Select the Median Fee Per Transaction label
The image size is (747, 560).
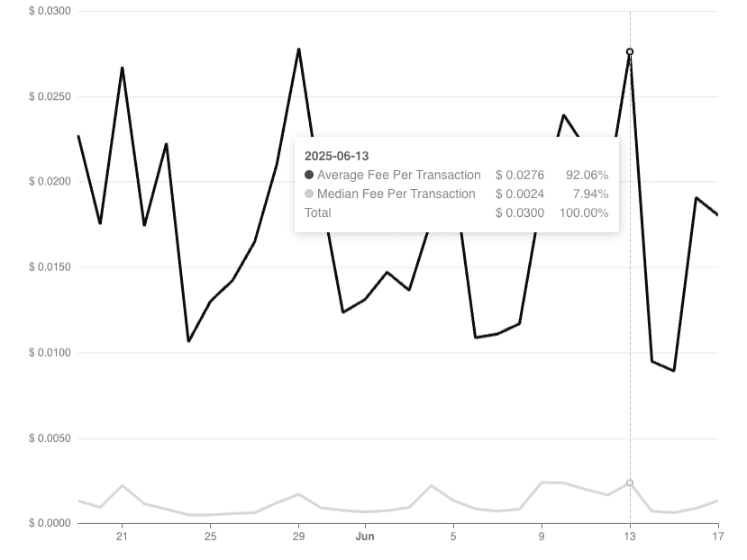point(396,194)
